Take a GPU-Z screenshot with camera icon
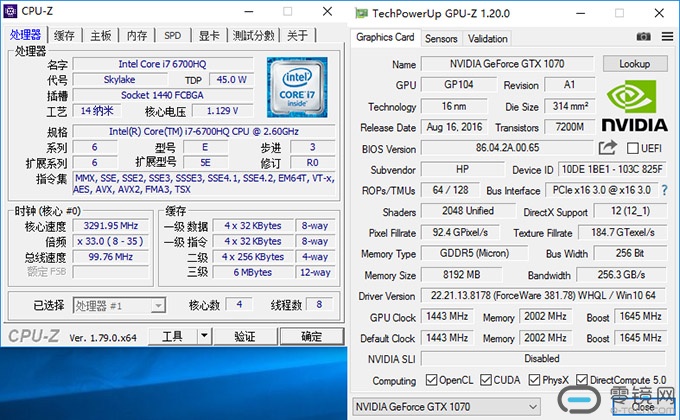This screenshot has height=420, width=680. point(643,37)
